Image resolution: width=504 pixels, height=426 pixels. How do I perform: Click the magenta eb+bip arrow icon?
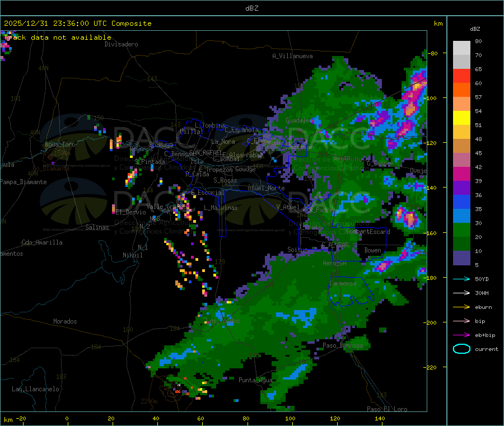pyautogui.click(x=461, y=335)
